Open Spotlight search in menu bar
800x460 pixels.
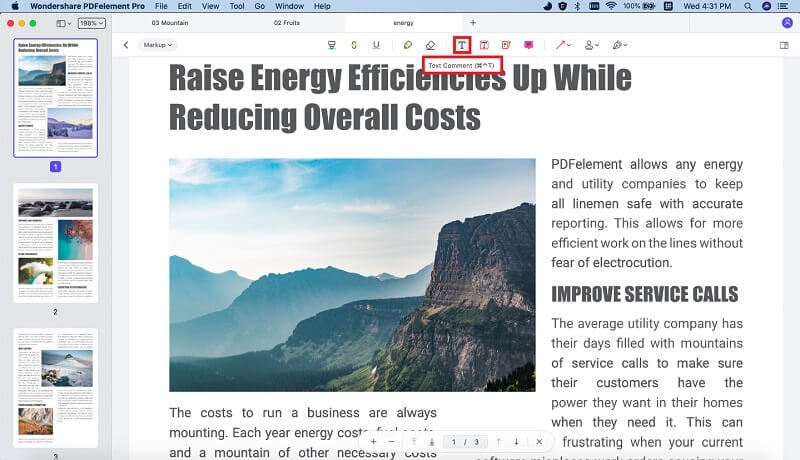(748, 6)
